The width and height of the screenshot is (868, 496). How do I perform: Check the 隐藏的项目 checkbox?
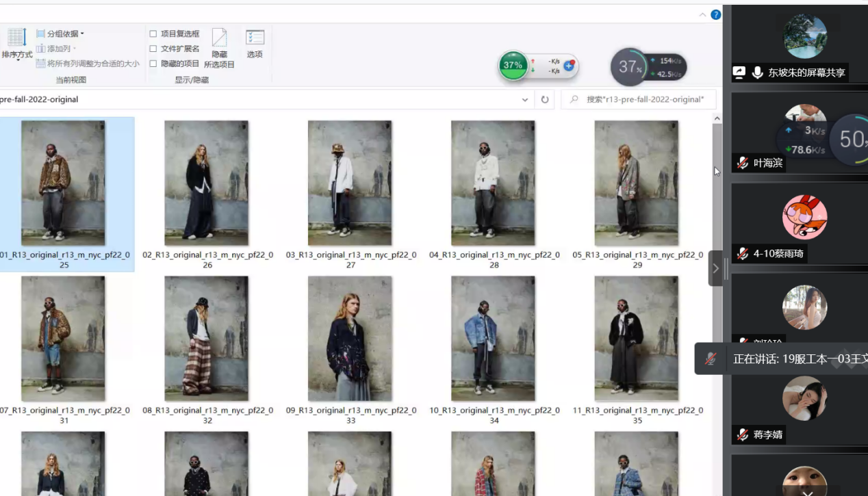(x=153, y=64)
